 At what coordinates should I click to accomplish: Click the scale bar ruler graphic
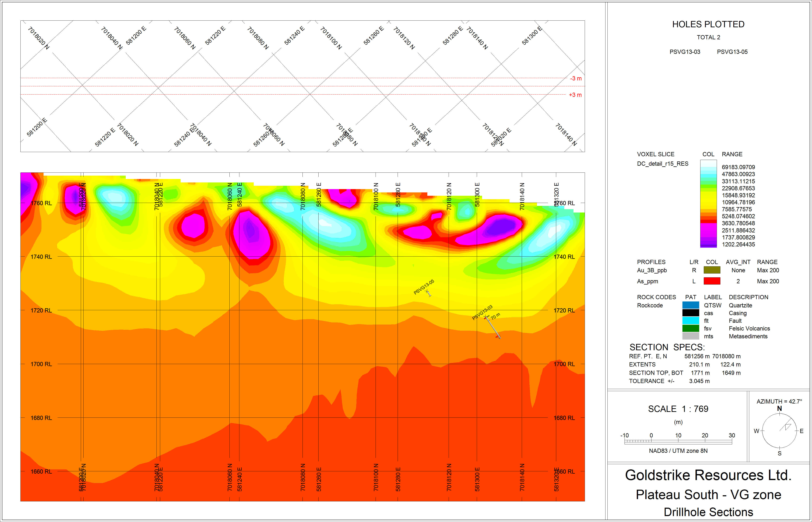[x=678, y=442]
